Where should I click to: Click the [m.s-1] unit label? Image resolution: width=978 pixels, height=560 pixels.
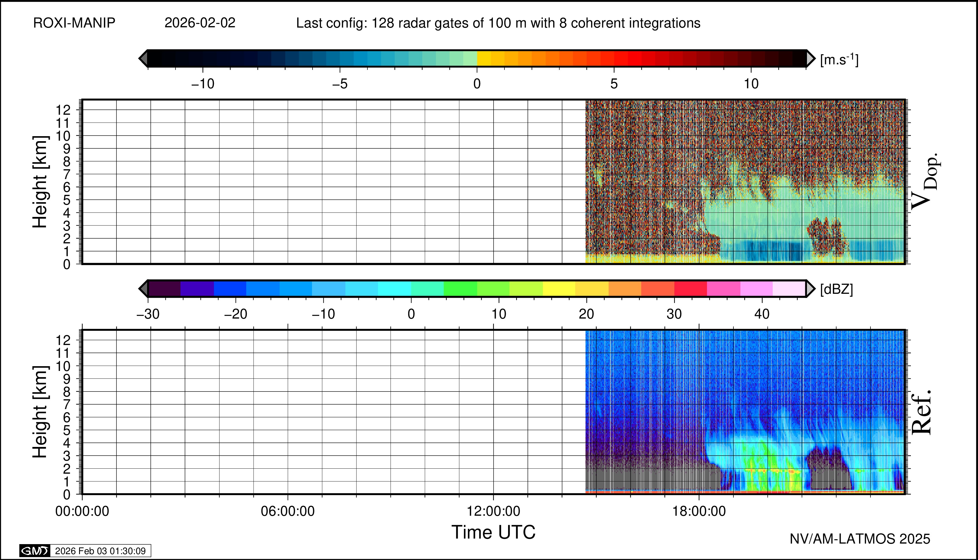[839, 60]
